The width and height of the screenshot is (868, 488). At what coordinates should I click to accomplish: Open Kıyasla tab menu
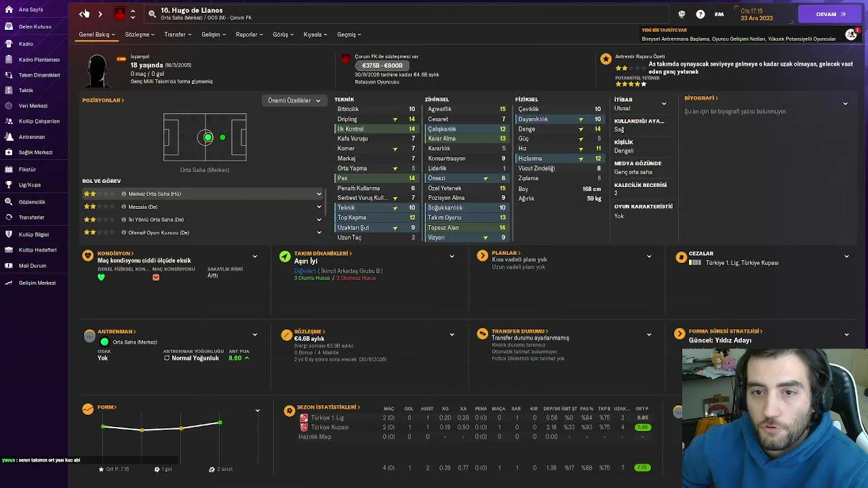pos(315,35)
